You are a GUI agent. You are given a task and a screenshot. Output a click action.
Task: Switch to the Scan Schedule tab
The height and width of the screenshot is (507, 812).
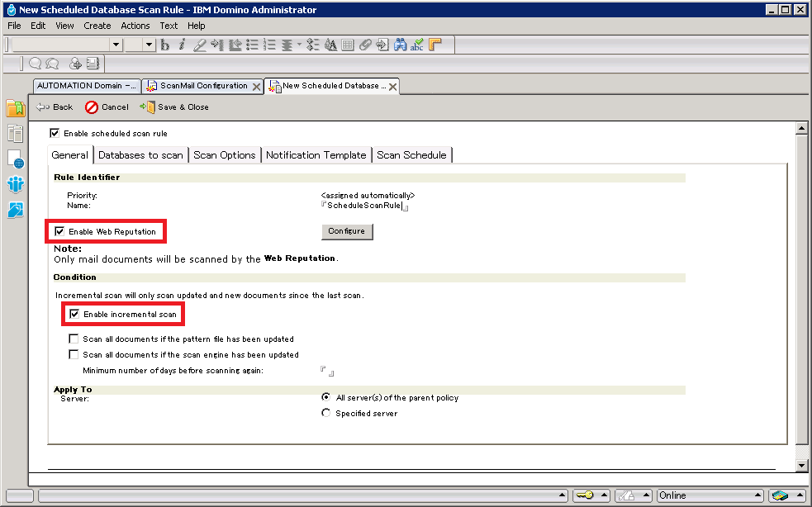(411, 154)
